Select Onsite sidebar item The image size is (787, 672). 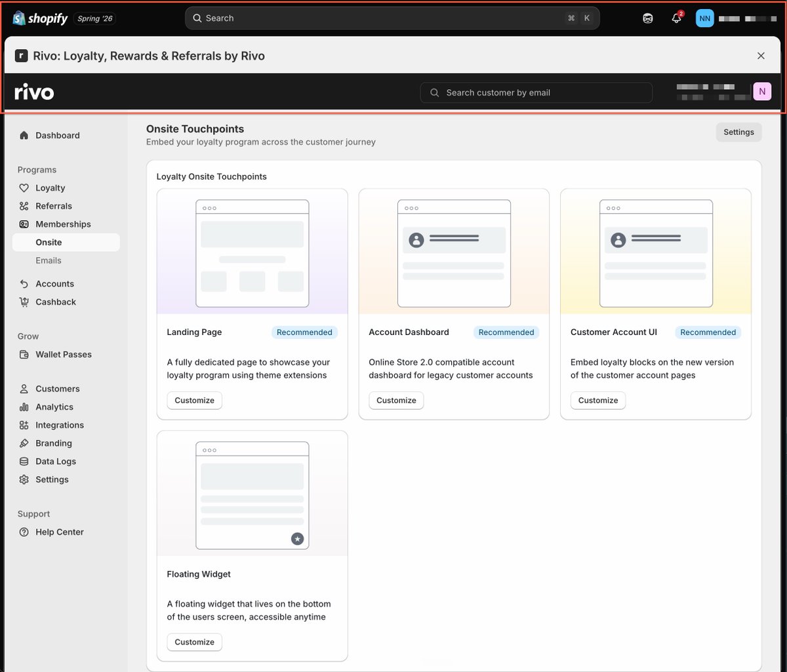(66, 243)
